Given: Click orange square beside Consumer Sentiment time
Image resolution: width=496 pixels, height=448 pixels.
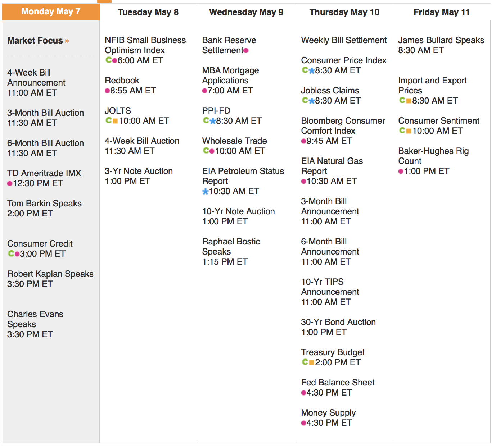Looking at the screenshot, I should (409, 131).
